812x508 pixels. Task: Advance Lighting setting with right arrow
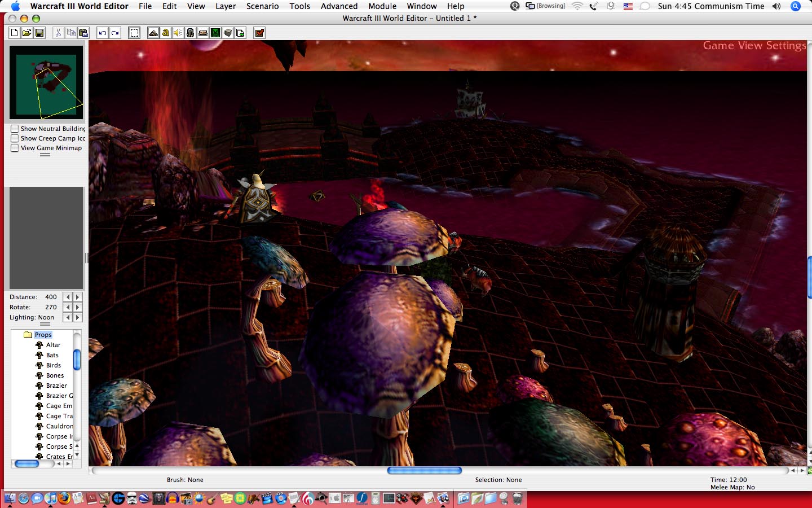click(x=78, y=317)
